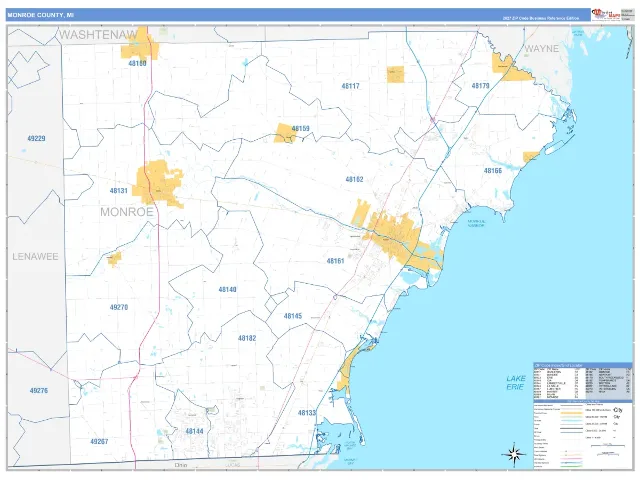The width and height of the screenshot is (640, 480).
Task: Click the "MONROE COUNTY, MI" title text
Action: [41, 15]
